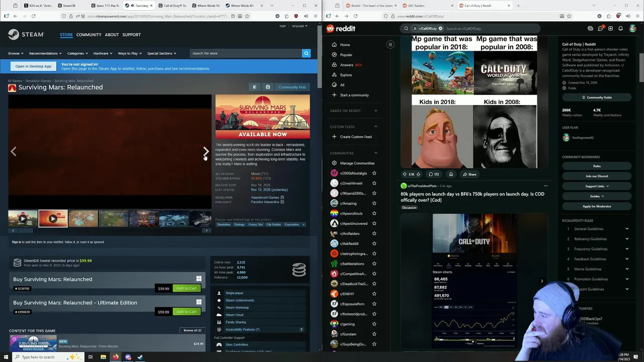Open the Steam Recommendations dropdown

coord(45,53)
